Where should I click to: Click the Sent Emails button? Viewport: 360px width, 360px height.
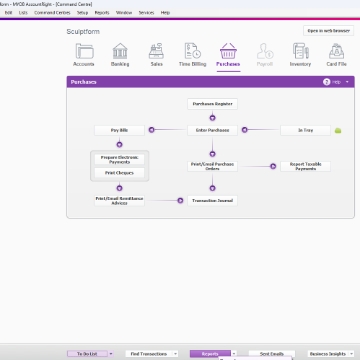click(272, 354)
